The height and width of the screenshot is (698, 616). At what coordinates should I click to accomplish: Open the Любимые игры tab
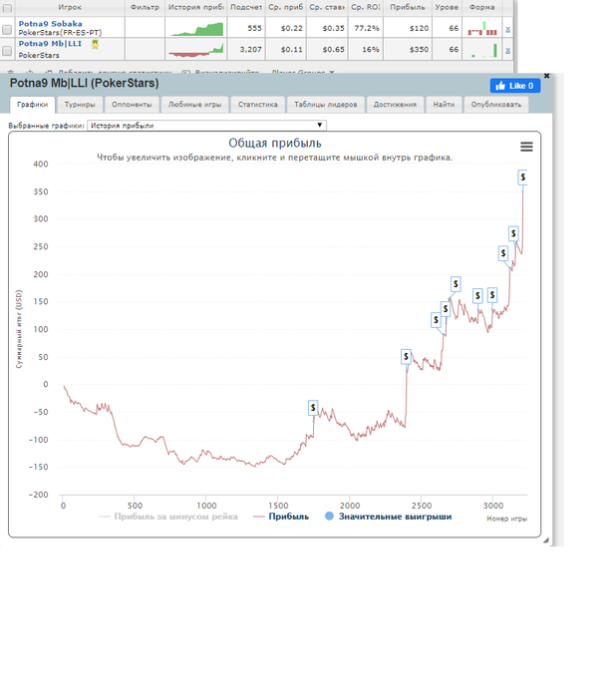[194, 105]
